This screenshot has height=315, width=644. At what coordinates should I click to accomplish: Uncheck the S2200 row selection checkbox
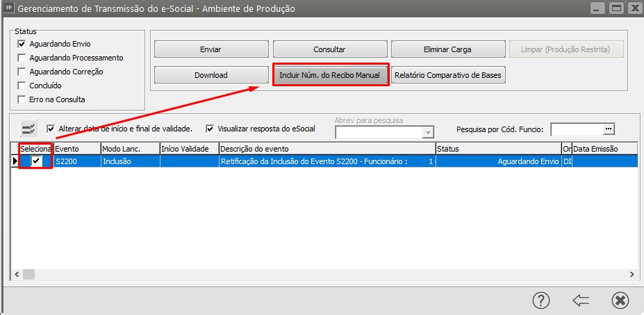pos(37,161)
